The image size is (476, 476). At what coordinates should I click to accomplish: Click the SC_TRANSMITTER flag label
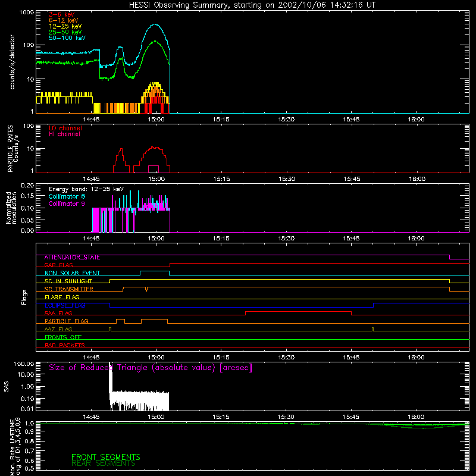[x=68, y=289]
